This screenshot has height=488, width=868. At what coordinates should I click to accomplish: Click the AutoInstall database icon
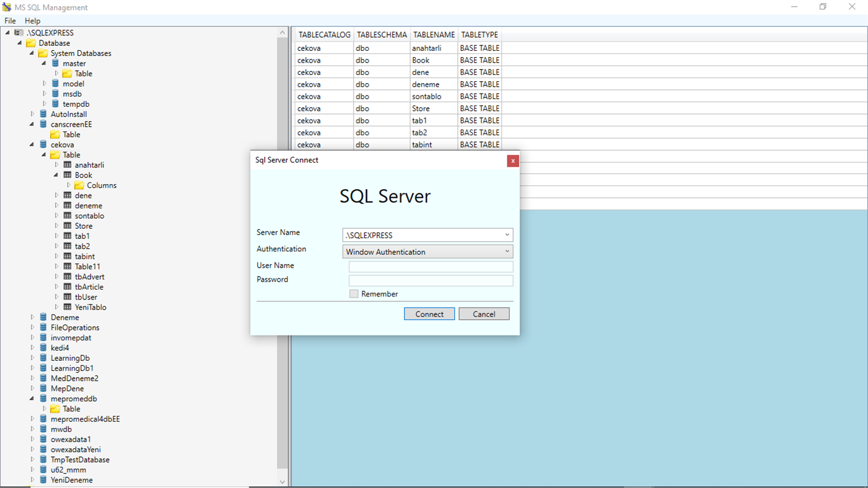tap(43, 114)
